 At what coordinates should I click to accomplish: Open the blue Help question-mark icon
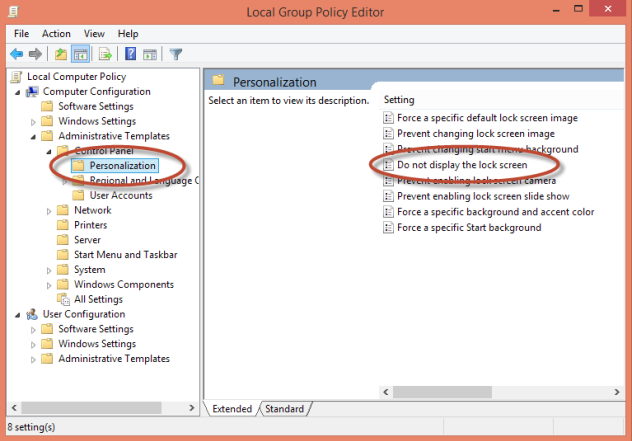click(131, 54)
